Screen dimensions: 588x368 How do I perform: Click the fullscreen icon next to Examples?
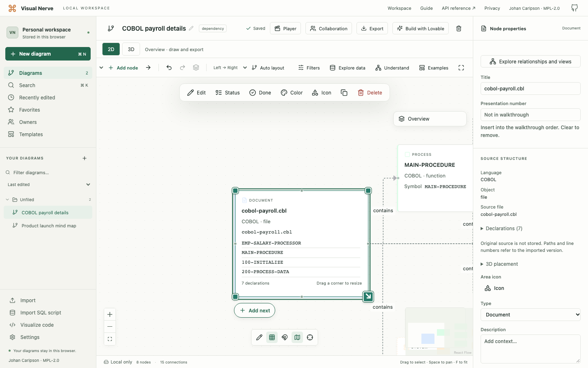pyautogui.click(x=461, y=68)
